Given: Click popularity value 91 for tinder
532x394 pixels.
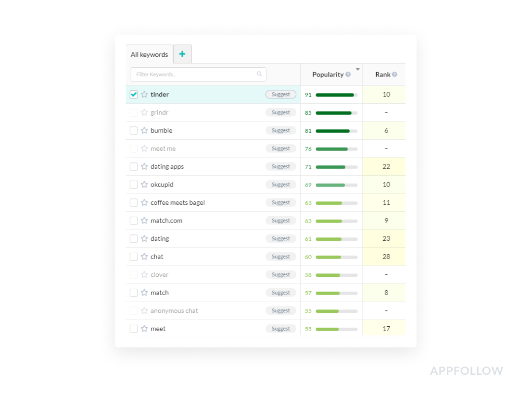Looking at the screenshot, I should pyautogui.click(x=308, y=95).
